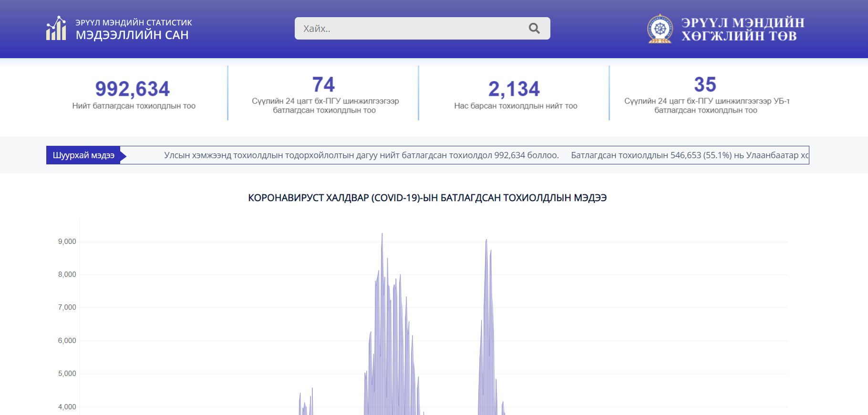Click the Нас барсан тохиолдлын нийт тоо caption
This screenshot has height=415, width=868.
coord(516,106)
